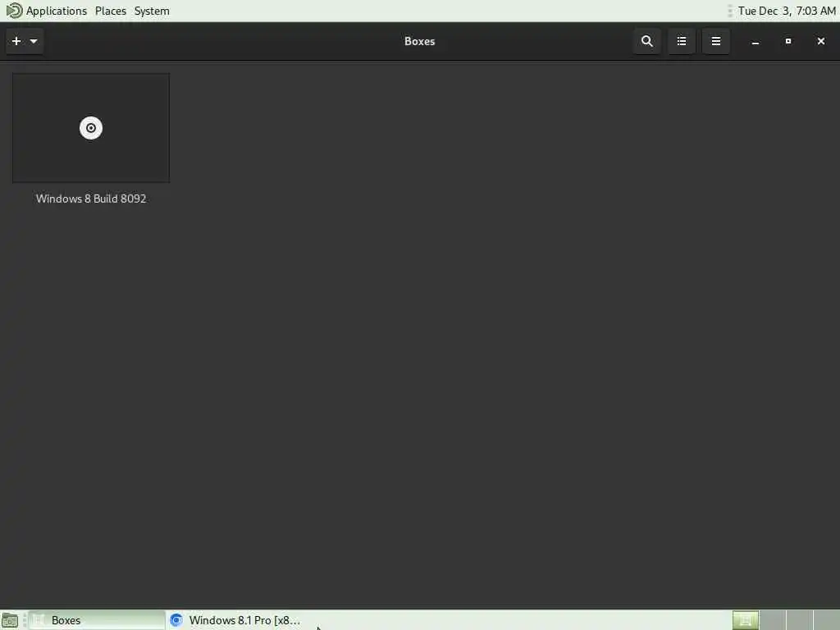This screenshot has width=840, height=630.
Task: Select the Windows 8 Build 8092 label
Action: click(91, 199)
